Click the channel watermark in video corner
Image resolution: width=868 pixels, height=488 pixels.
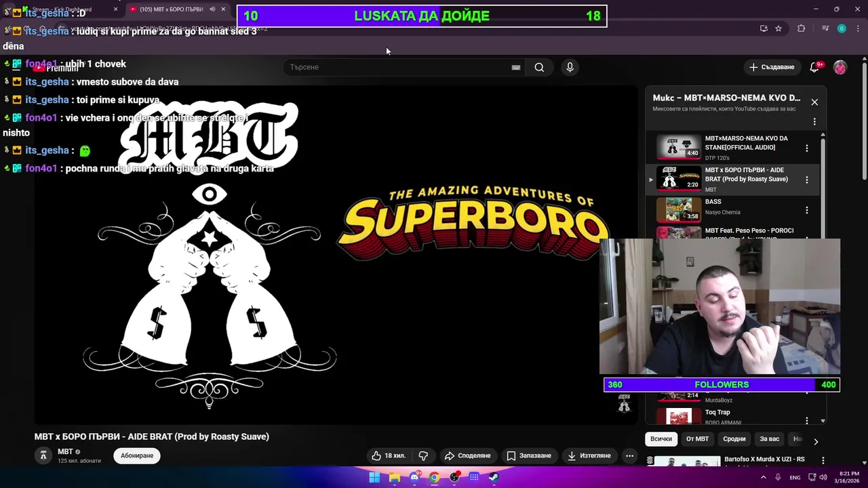pyautogui.click(x=624, y=403)
